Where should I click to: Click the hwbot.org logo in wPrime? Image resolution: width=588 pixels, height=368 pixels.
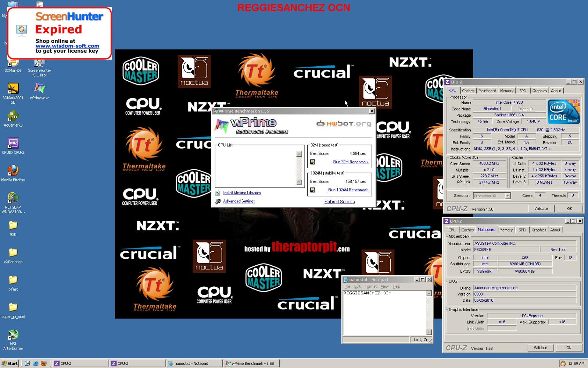click(x=343, y=124)
